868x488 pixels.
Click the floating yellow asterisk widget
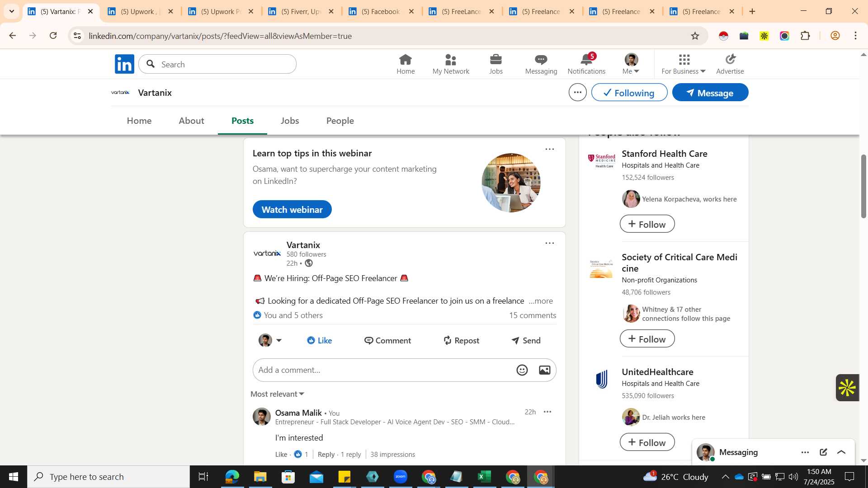(847, 388)
